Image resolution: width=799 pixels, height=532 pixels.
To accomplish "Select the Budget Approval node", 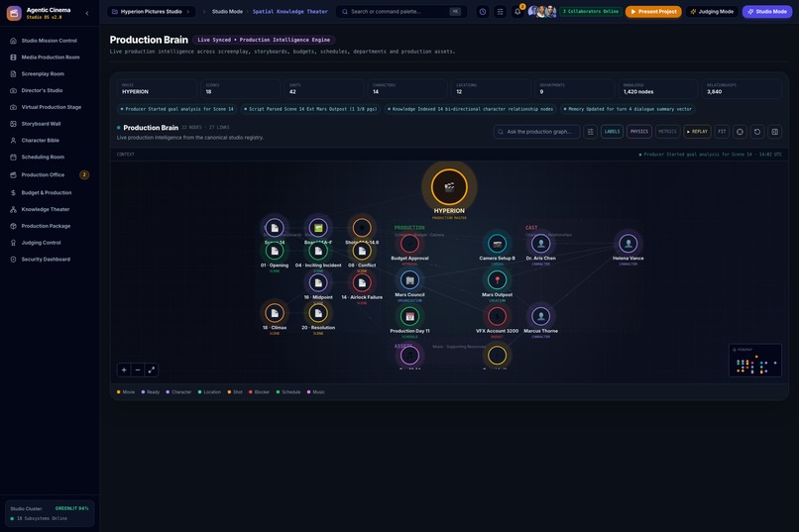I will [409, 244].
